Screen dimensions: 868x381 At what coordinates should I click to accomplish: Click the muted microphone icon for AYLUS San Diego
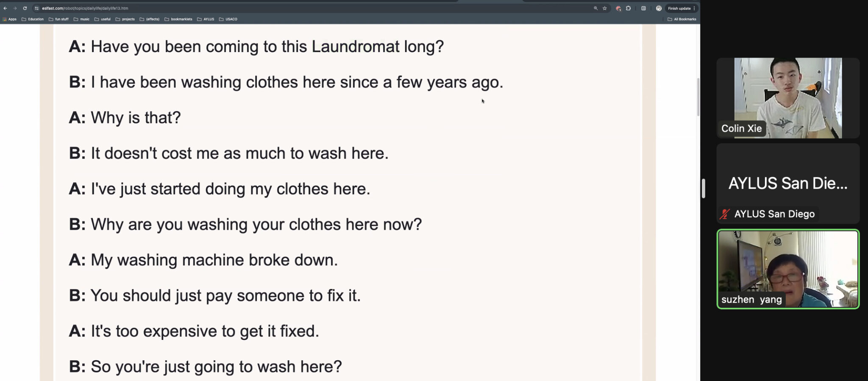pos(725,214)
